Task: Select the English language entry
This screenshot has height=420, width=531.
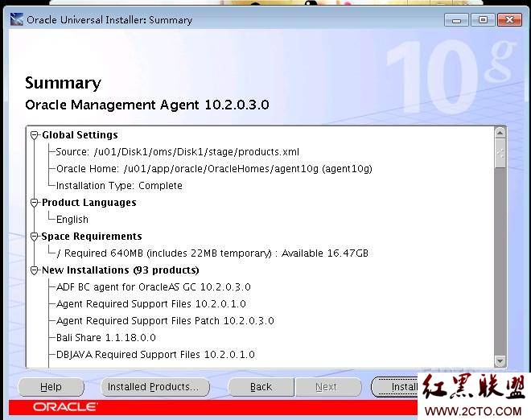Action: tap(72, 220)
